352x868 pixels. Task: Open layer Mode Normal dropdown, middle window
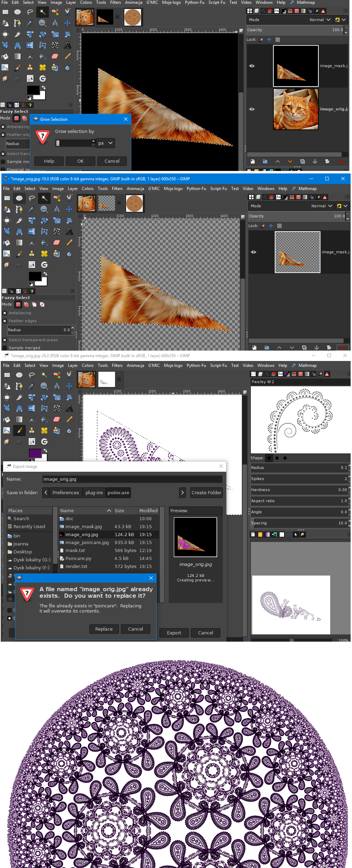(x=322, y=206)
